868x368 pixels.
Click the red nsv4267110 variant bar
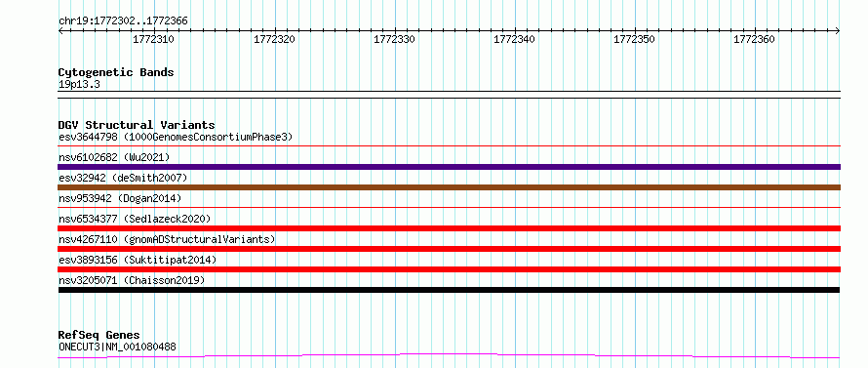(x=449, y=249)
